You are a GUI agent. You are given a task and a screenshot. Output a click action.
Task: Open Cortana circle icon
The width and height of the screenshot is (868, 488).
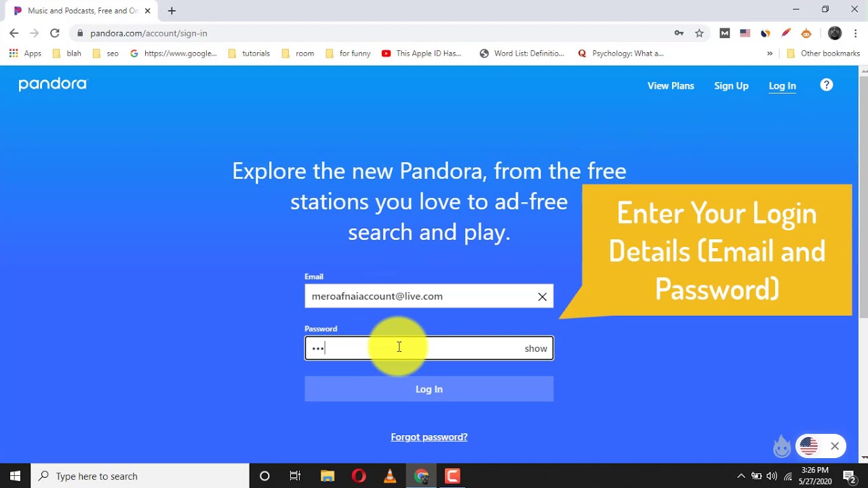pos(264,476)
